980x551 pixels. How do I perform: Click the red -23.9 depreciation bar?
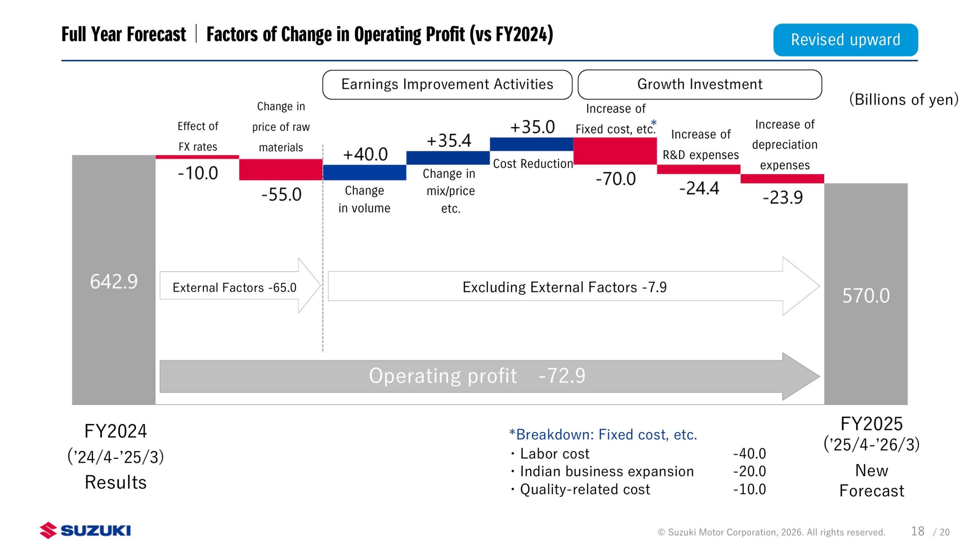782,179
